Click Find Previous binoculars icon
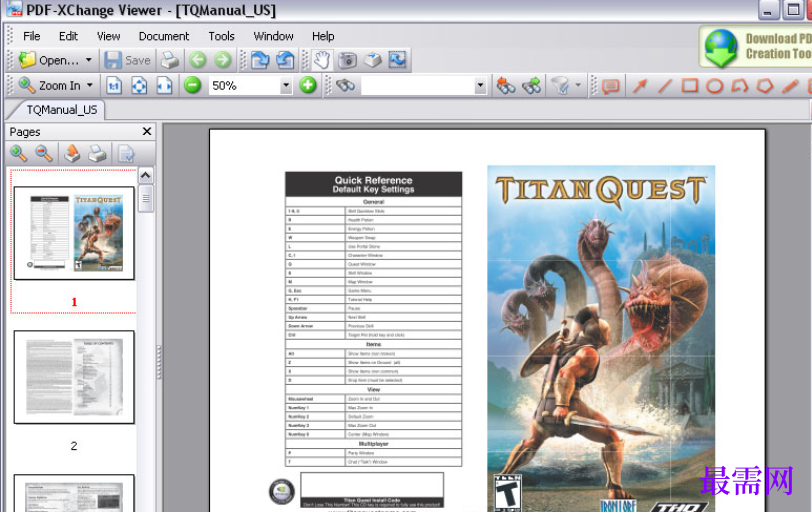812x512 pixels. click(505, 85)
